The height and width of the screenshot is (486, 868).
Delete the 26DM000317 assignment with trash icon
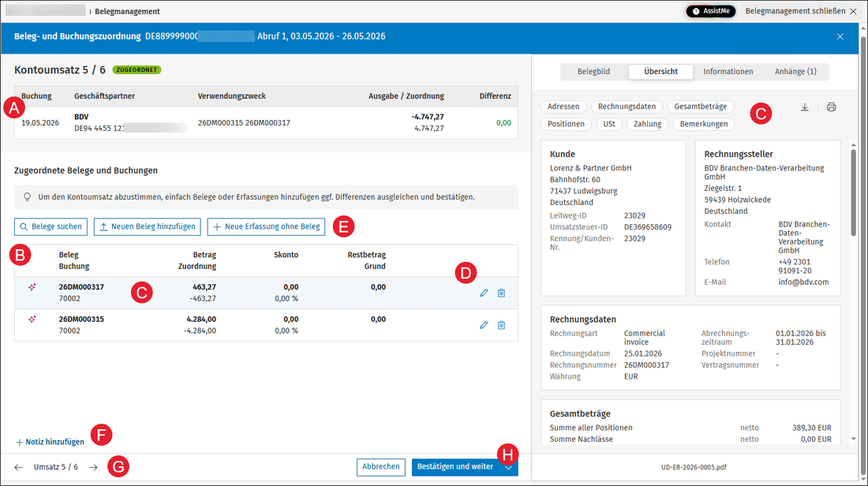[501, 293]
